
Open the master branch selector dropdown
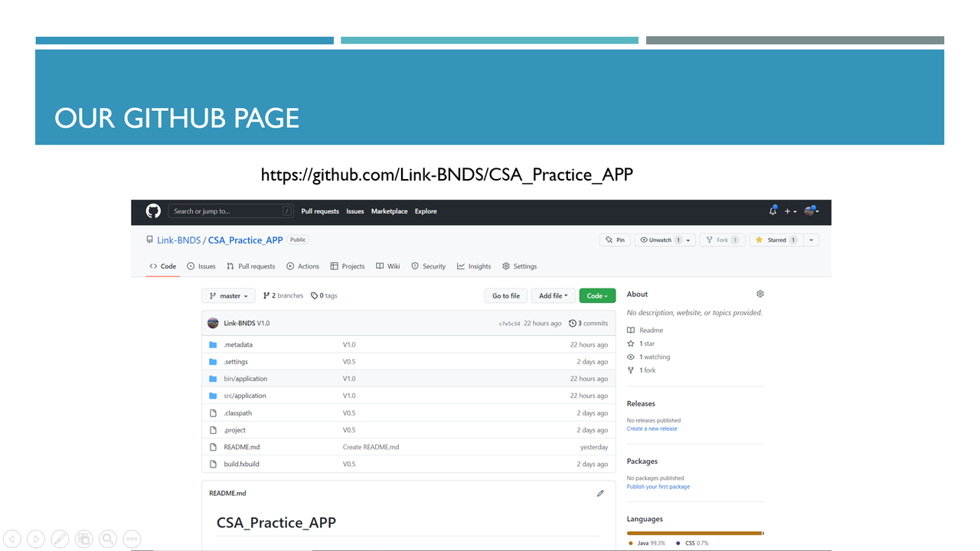click(229, 296)
